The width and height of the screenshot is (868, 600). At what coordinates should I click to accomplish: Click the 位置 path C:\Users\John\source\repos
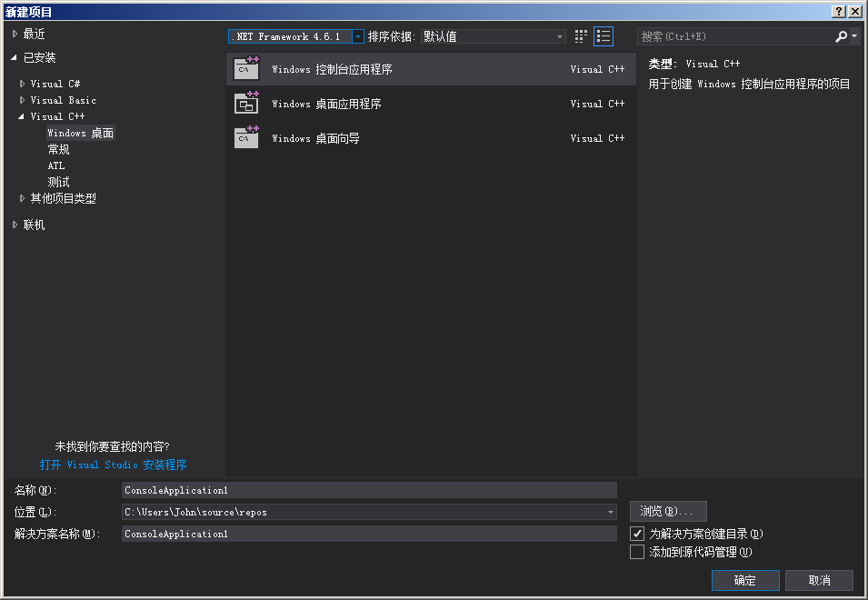click(x=196, y=512)
